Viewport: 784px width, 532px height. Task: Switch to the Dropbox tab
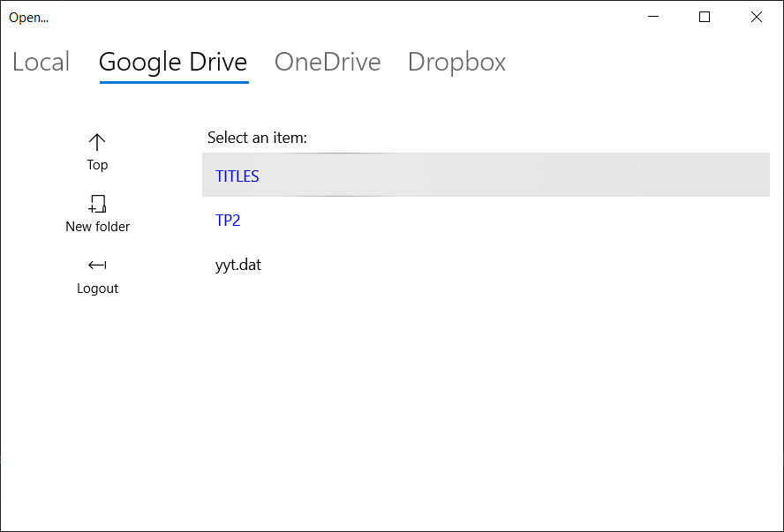point(456,63)
